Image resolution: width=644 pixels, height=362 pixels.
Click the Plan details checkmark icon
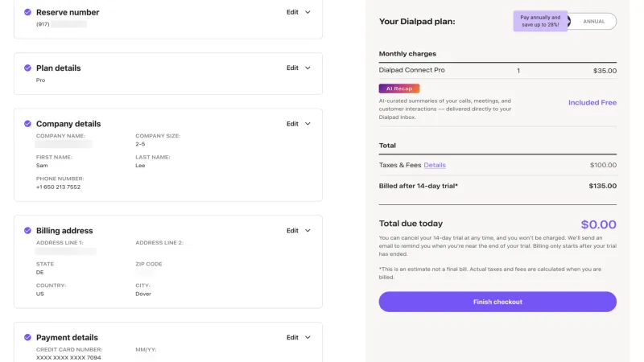point(27,68)
